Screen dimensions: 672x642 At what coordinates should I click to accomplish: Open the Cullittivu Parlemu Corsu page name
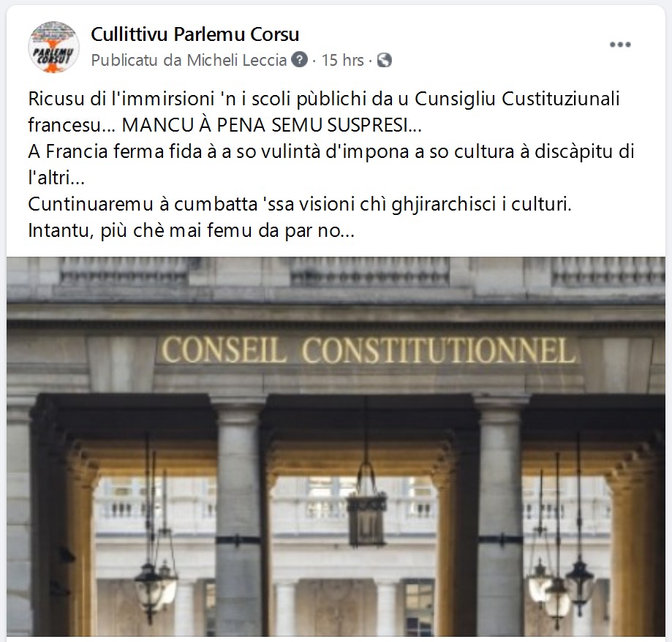coord(195,34)
